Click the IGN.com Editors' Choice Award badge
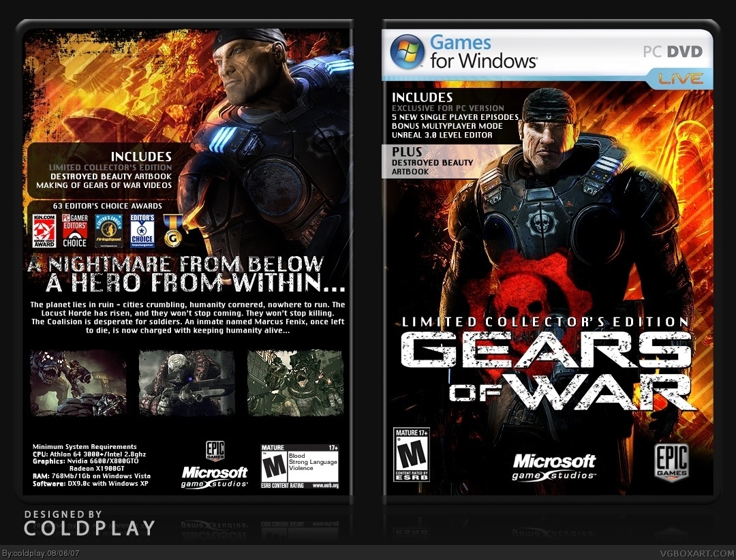The image size is (736, 560). pyautogui.click(x=44, y=231)
